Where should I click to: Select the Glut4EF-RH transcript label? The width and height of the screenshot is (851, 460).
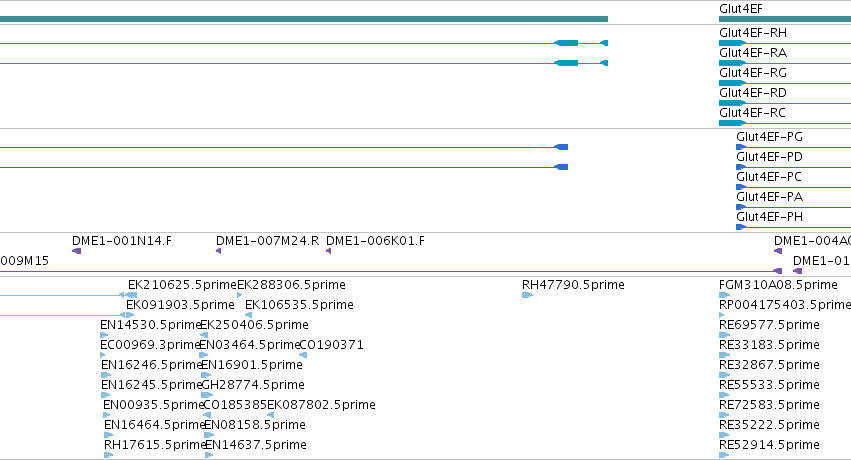753,33
